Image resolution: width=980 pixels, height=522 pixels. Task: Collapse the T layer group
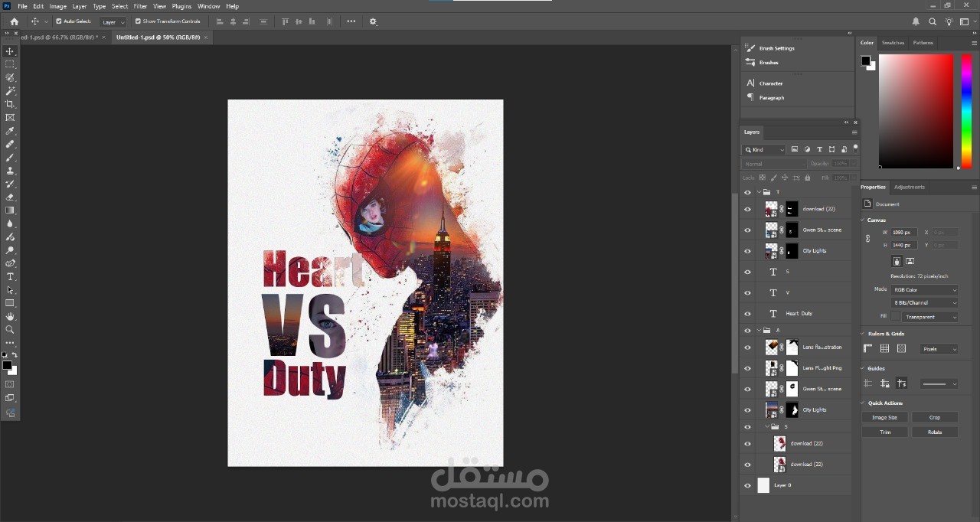(x=759, y=192)
